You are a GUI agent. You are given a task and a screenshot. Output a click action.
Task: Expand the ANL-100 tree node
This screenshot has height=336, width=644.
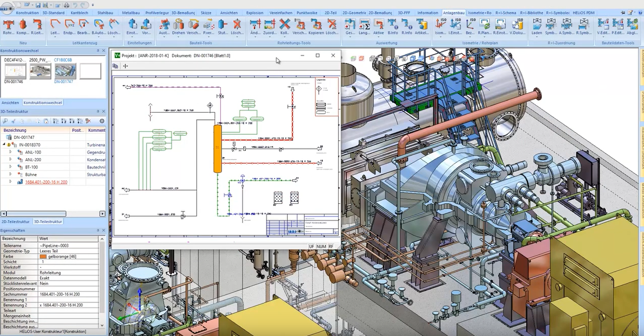(x=10, y=152)
